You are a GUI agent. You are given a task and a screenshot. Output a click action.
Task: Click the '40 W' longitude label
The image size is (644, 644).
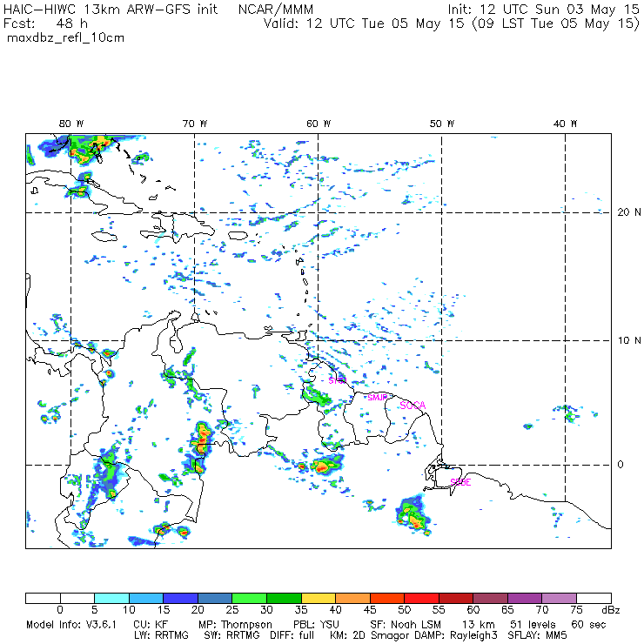pos(565,124)
